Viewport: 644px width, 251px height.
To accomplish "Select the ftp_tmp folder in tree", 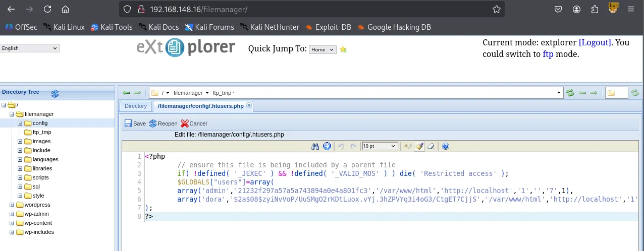I will (42, 133).
